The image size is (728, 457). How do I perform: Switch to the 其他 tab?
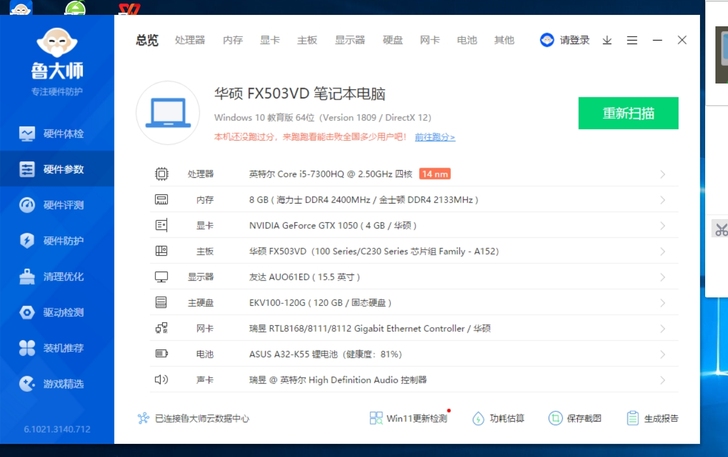(x=504, y=40)
